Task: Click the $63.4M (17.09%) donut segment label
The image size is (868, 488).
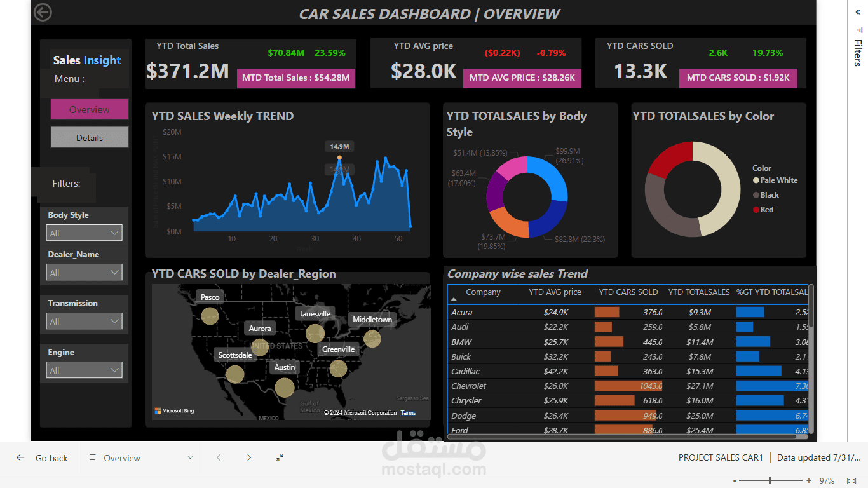Action: pyautogui.click(x=462, y=179)
